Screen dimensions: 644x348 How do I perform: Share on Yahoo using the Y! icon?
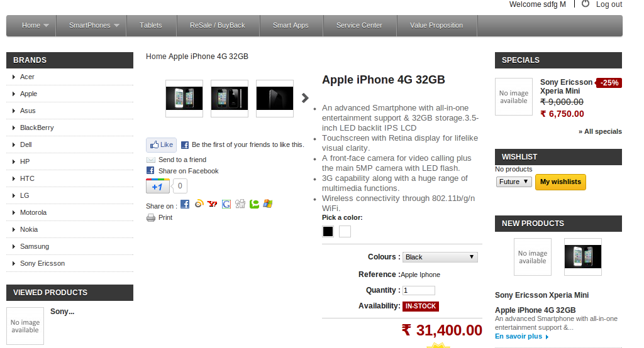coord(213,204)
